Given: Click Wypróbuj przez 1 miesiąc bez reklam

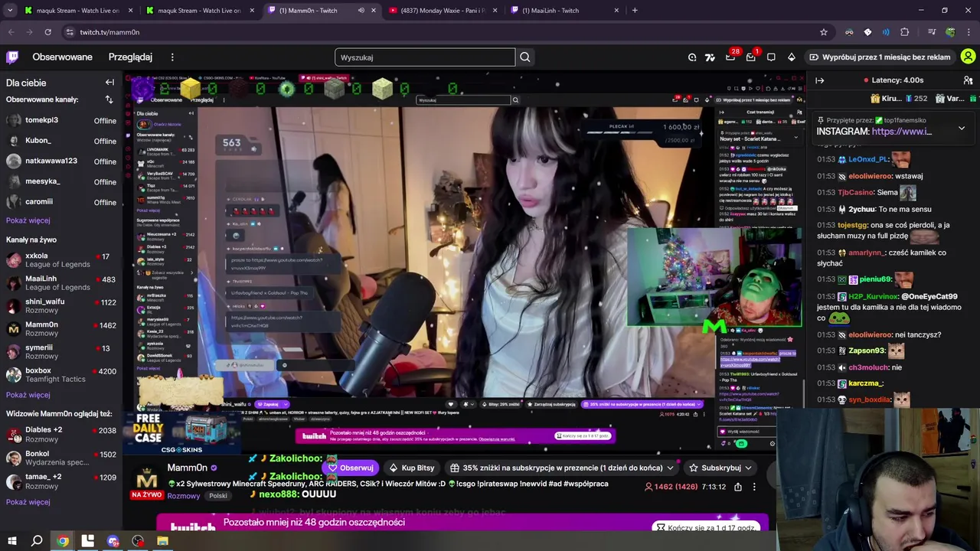Looking at the screenshot, I should pos(879,57).
